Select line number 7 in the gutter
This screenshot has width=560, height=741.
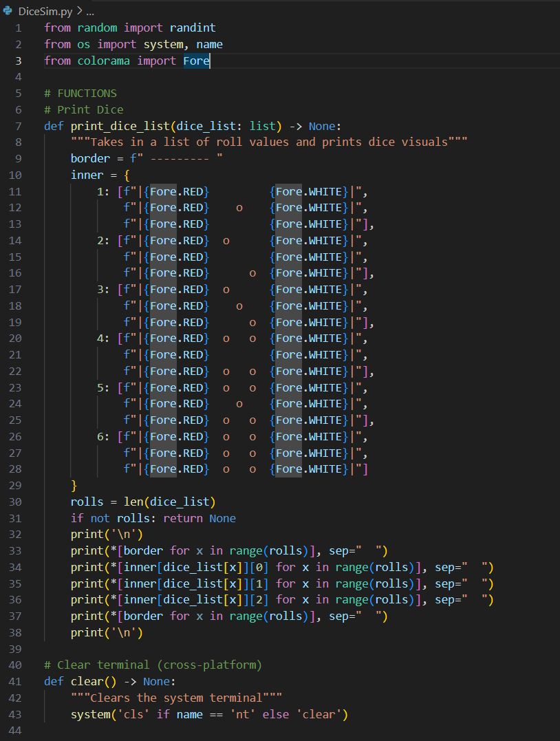19,126
